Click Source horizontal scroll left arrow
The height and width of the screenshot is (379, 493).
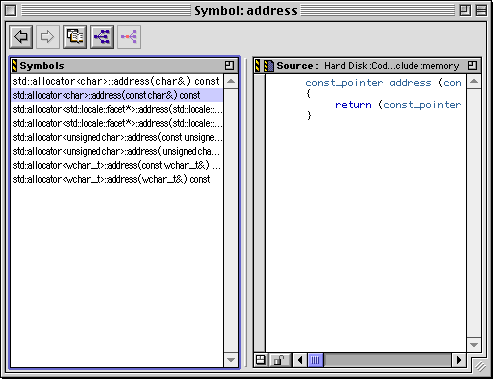[x=300, y=360]
